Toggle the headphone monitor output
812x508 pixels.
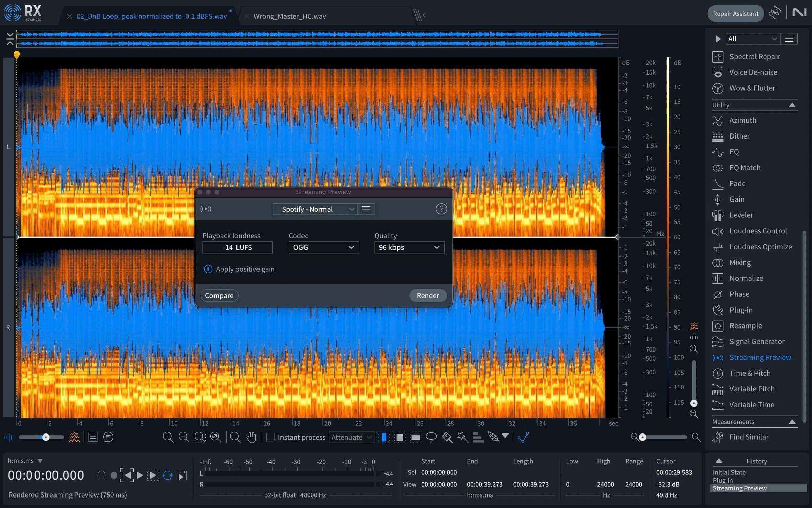pyautogui.click(x=101, y=475)
